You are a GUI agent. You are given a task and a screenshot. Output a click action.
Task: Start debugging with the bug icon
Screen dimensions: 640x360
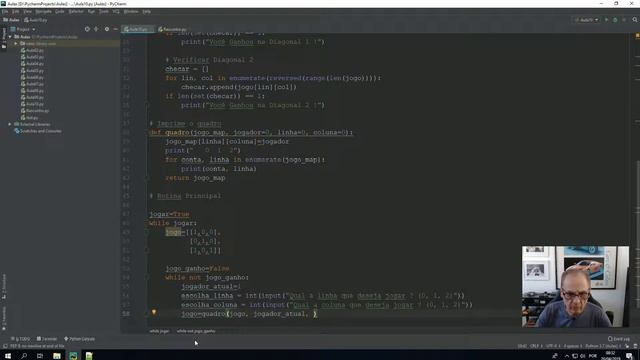615,20
